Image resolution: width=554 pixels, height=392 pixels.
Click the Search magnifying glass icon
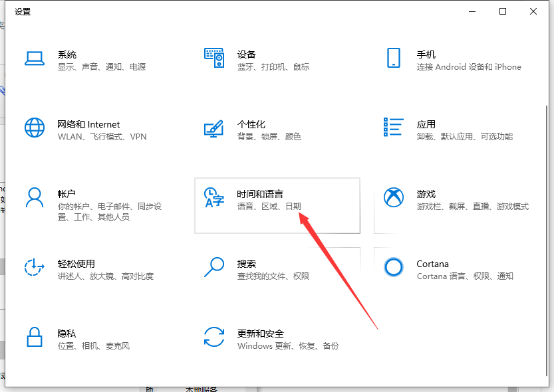[x=214, y=267]
